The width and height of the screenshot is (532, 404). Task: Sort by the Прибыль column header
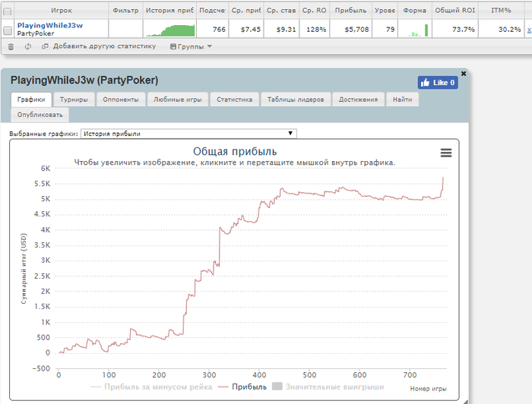point(351,11)
